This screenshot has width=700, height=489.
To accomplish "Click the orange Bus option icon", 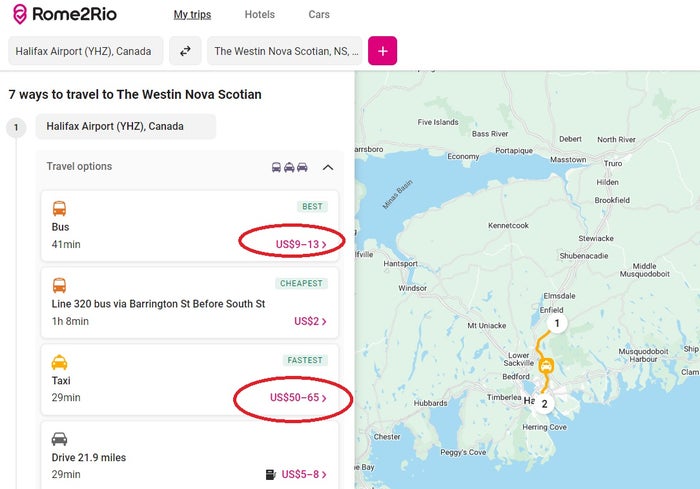I will (59, 209).
